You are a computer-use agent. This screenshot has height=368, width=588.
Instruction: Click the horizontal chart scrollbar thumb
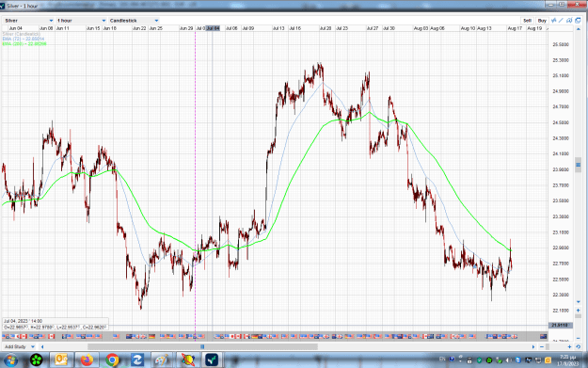202,347
